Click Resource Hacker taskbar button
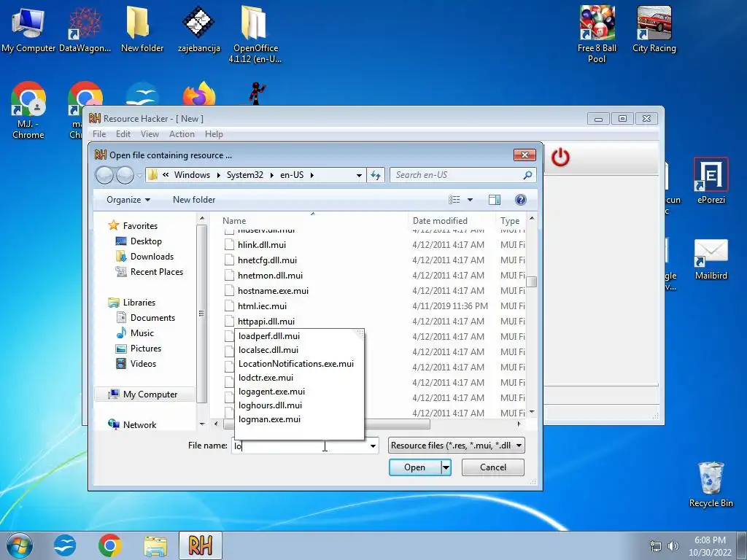747x560 pixels. coord(200,545)
